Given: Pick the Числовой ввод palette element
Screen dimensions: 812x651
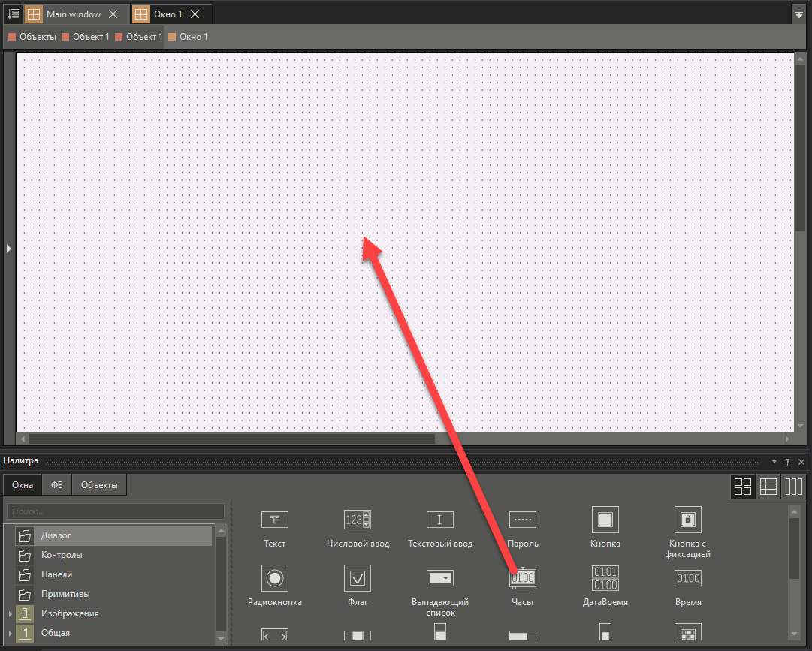Looking at the screenshot, I should coord(358,520).
